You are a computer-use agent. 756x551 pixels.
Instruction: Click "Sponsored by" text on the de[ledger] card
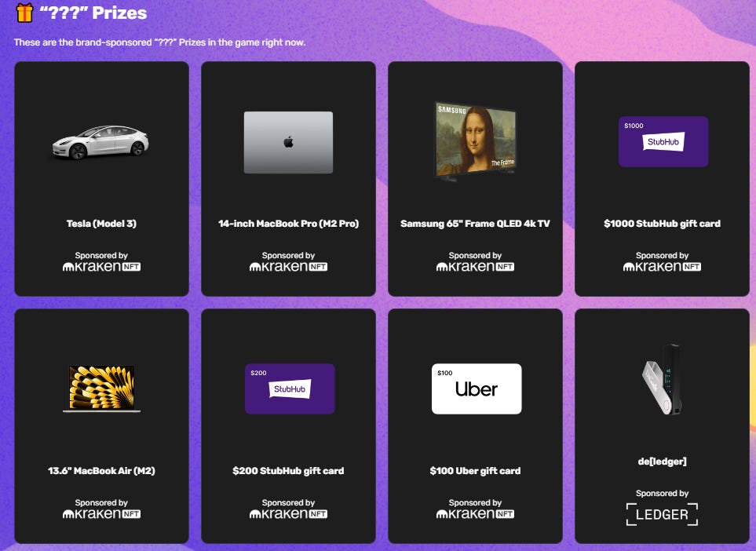(662, 493)
